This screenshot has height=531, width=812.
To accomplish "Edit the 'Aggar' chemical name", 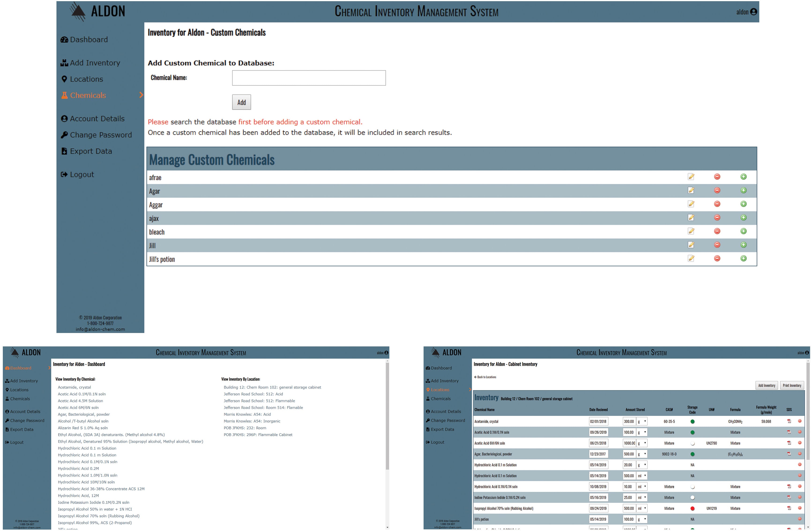I will coord(691,204).
